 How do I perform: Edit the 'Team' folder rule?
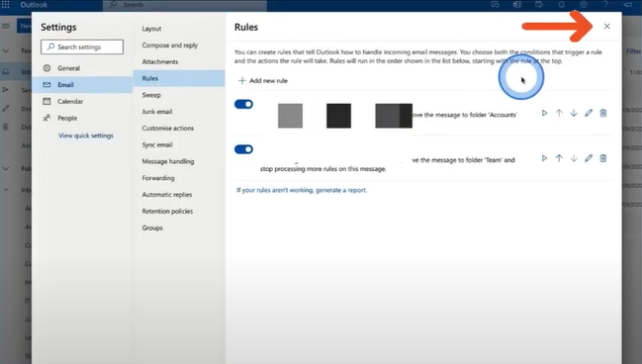tap(589, 158)
